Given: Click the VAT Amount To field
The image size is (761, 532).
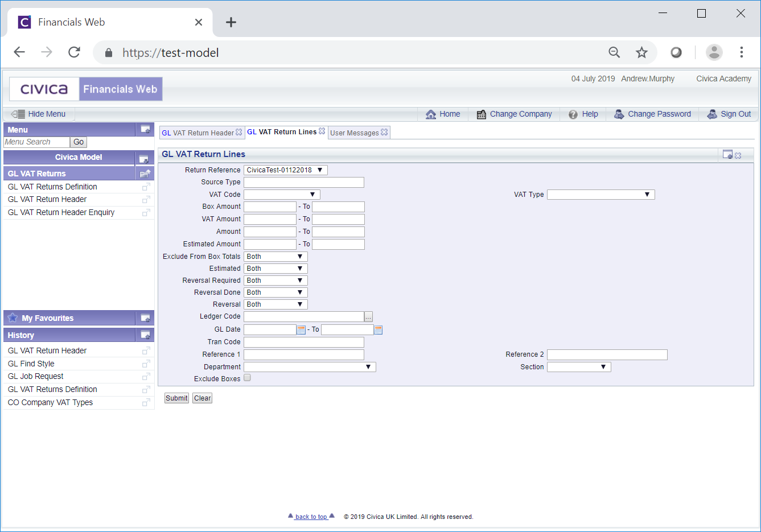Looking at the screenshot, I should [x=338, y=219].
